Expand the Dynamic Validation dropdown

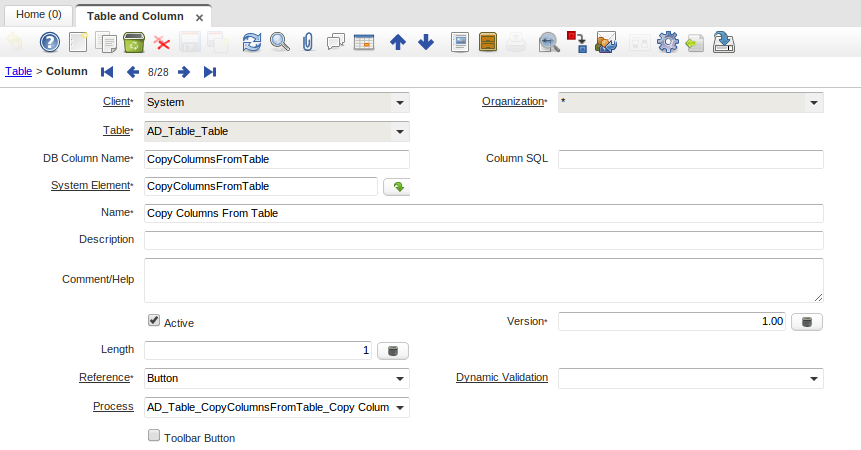814,379
